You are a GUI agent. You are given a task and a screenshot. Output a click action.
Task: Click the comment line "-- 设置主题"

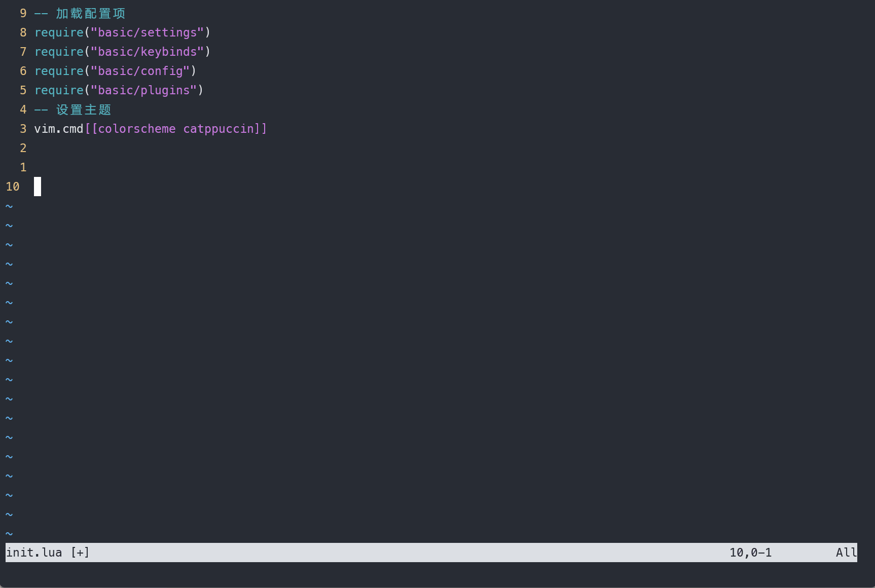(72, 109)
